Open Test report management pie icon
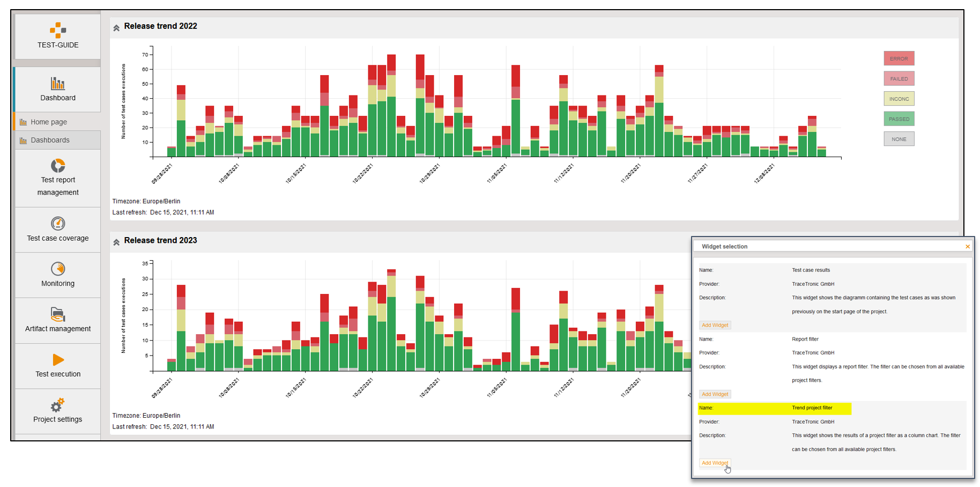This screenshot has height=487, width=980. (58, 165)
